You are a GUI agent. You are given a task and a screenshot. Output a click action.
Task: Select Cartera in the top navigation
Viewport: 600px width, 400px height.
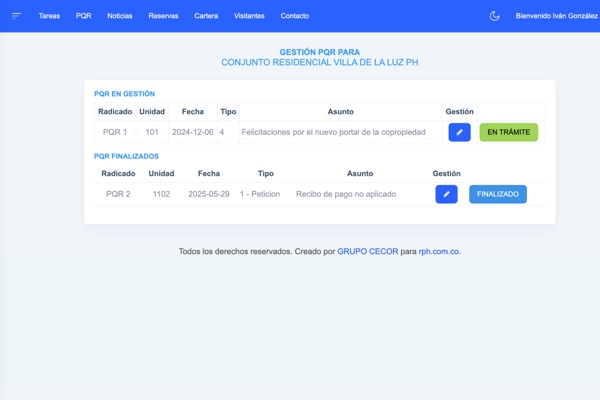206,16
